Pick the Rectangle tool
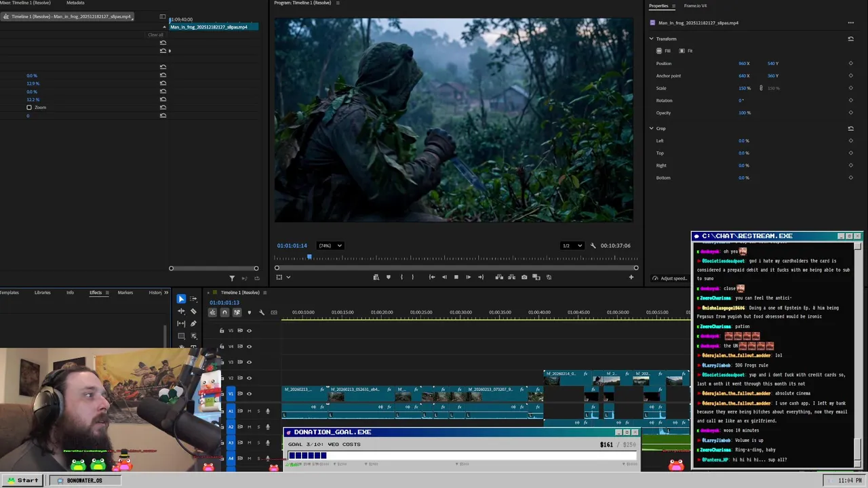This screenshot has height=488, width=868. 181,335
